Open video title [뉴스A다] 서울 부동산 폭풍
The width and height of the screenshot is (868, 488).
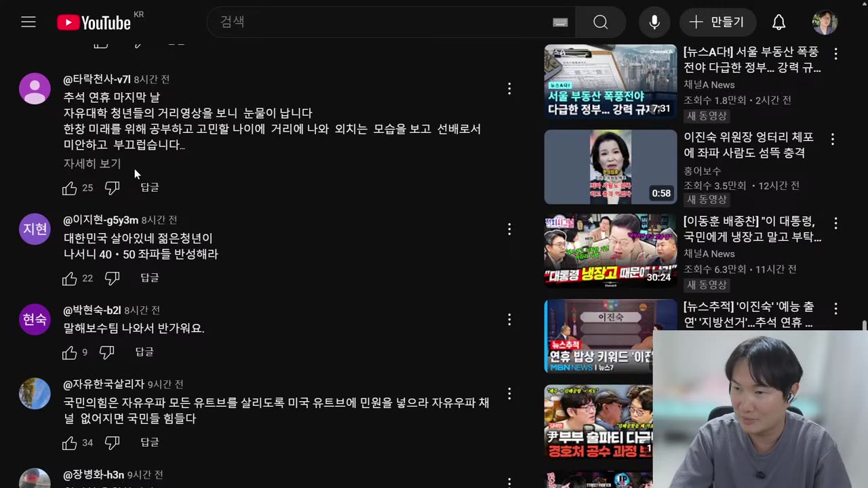coord(752,60)
